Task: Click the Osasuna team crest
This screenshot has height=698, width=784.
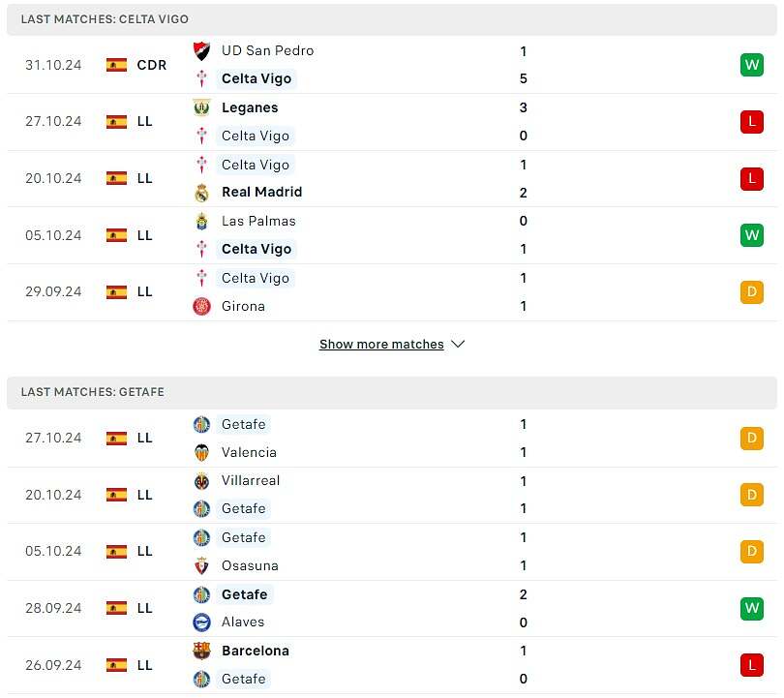Action: point(201,565)
